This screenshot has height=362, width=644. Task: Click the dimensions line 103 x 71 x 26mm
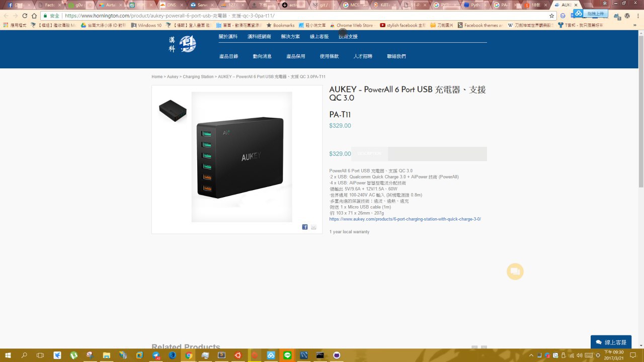[357, 213]
